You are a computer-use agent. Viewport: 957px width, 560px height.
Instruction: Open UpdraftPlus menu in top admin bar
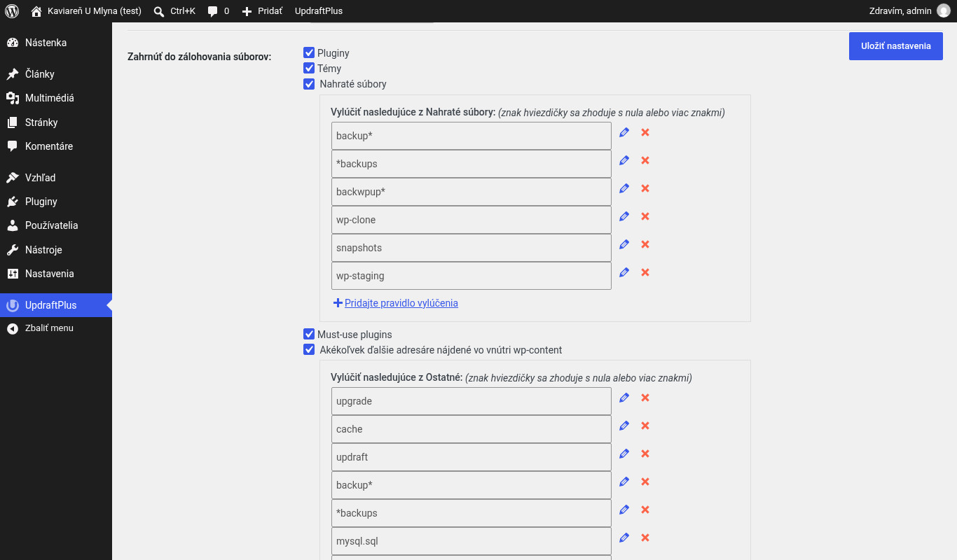point(319,11)
